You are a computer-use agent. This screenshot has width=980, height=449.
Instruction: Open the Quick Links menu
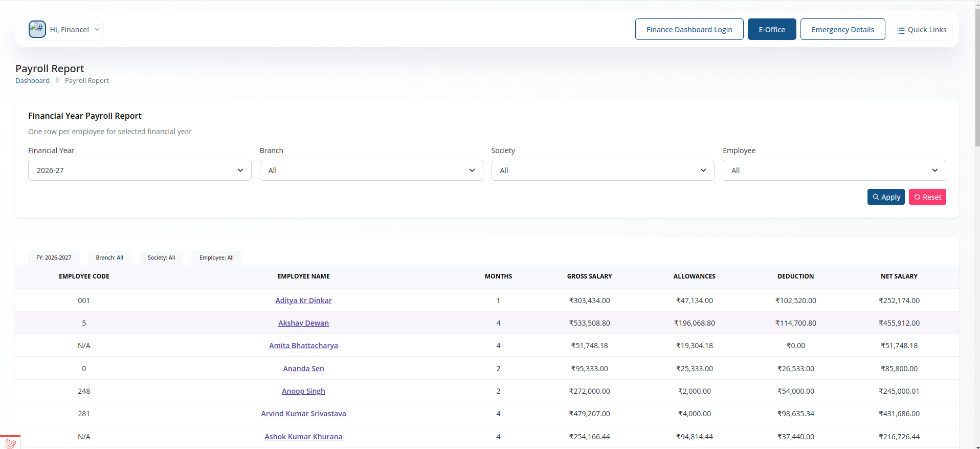[921, 30]
